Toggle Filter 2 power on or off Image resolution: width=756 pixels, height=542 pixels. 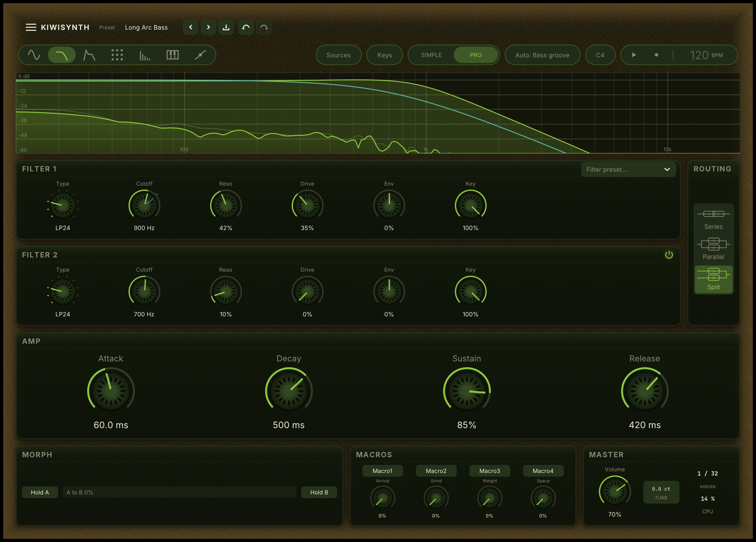coord(669,255)
